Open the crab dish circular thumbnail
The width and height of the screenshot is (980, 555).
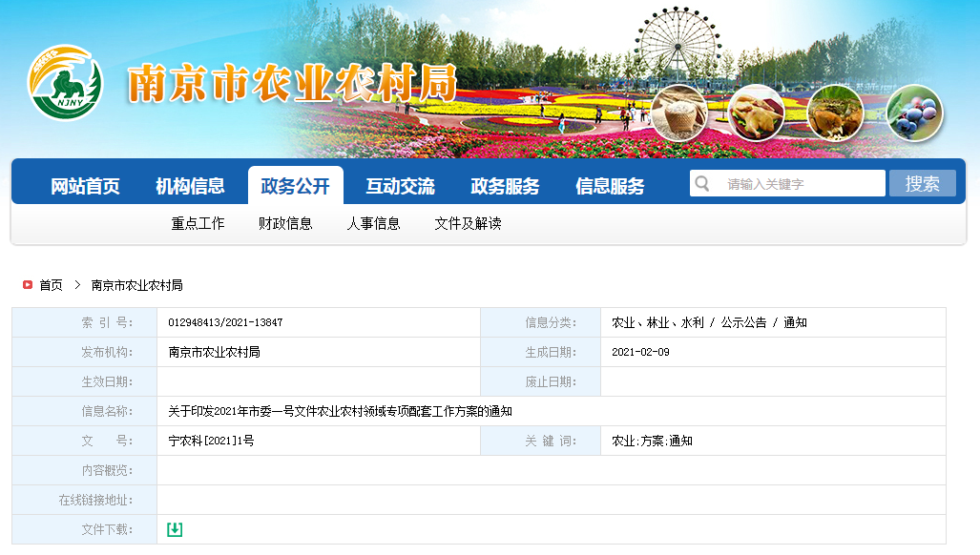(x=835, y=113)
